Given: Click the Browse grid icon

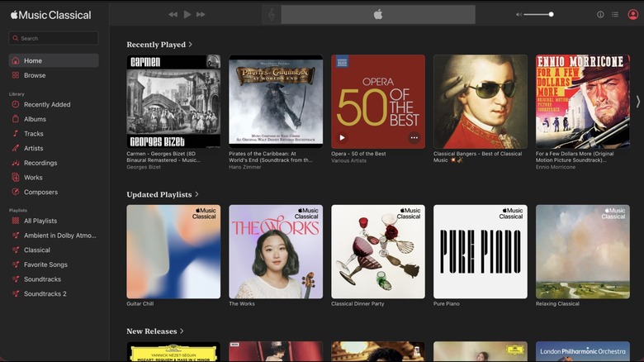Looking at the screenshot, I should coord(16,75).
